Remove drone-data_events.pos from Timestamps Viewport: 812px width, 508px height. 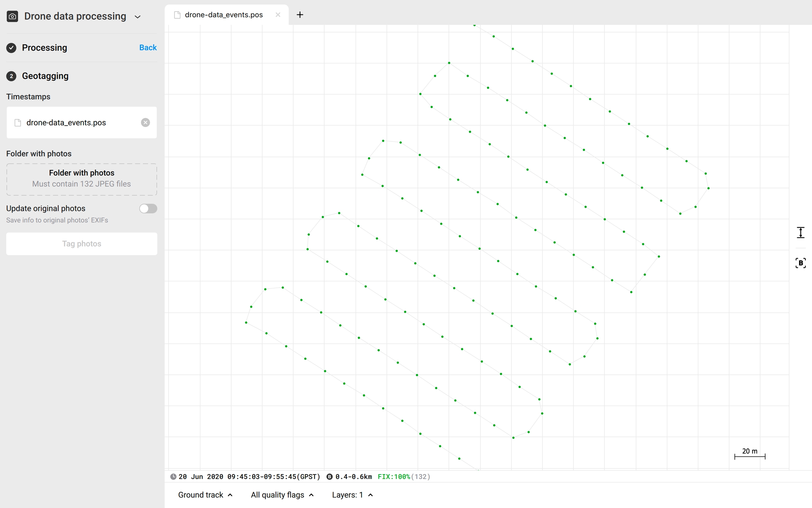pos(145,122)
